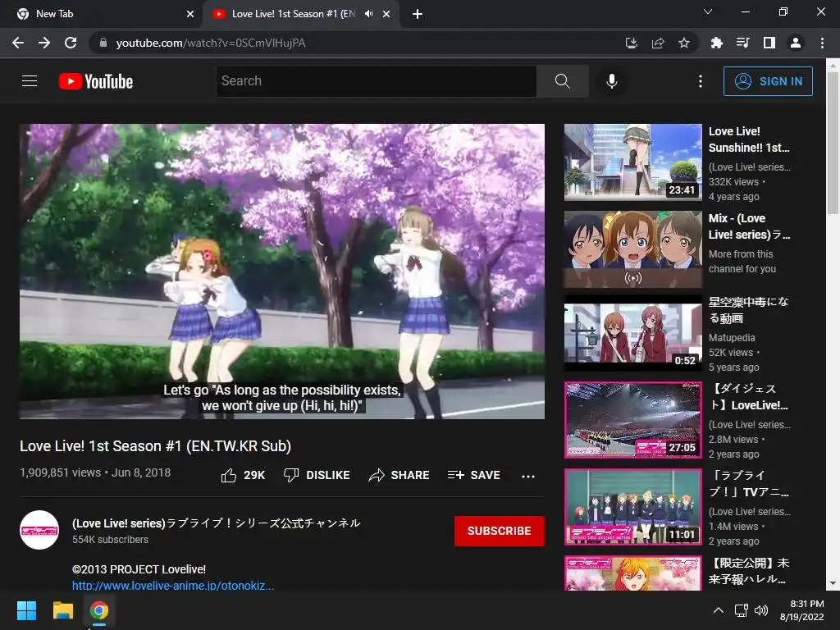Click the page vertical scrollbar
Image resolution: width=840 pixels, height=630 pixels.
click(833, 144)
